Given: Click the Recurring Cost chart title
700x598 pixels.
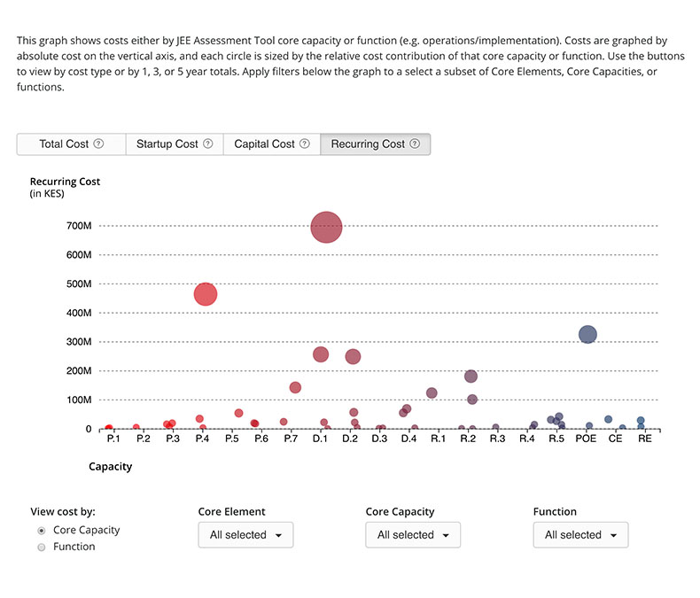Looking at the screenshot, I should pos(66,182).
